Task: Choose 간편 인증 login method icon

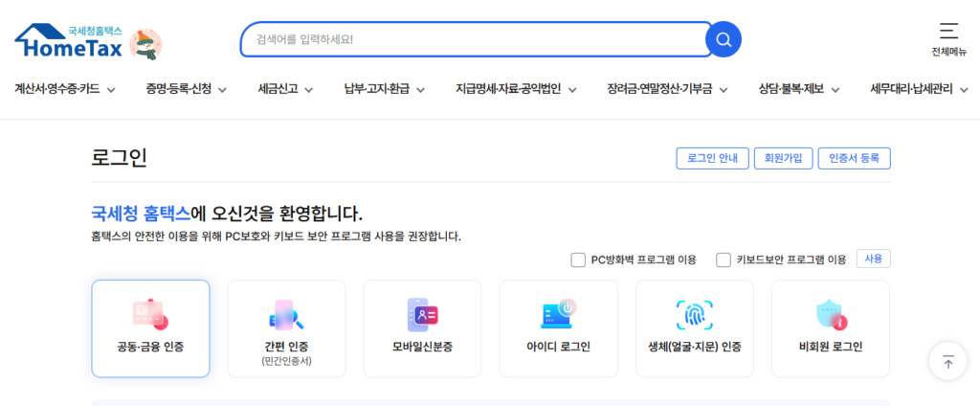Action: (286, 315)
